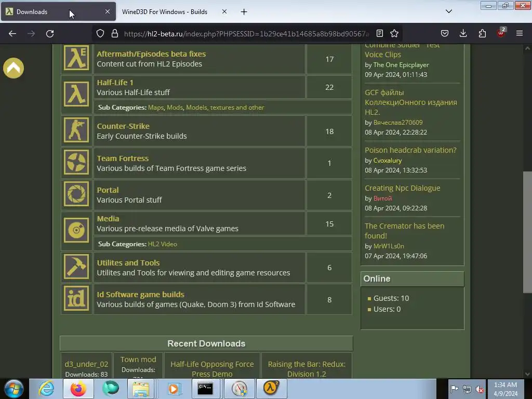Open the Pocket save icon

point(445,33)
